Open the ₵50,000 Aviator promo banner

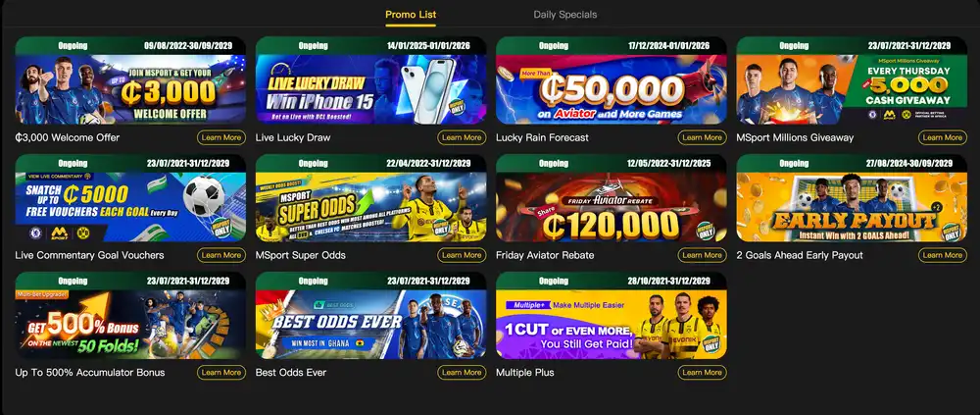click(612, 89)
